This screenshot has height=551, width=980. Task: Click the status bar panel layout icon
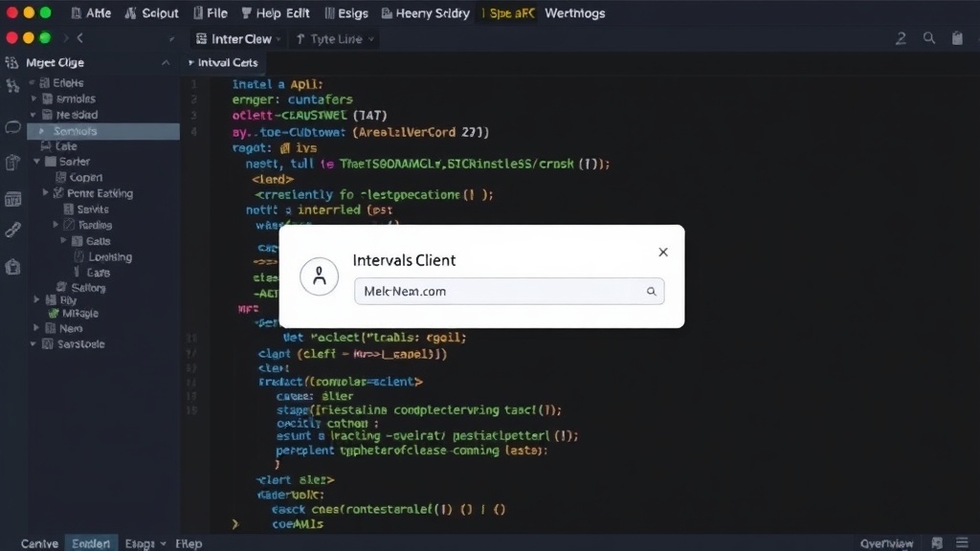click(936, 543)
